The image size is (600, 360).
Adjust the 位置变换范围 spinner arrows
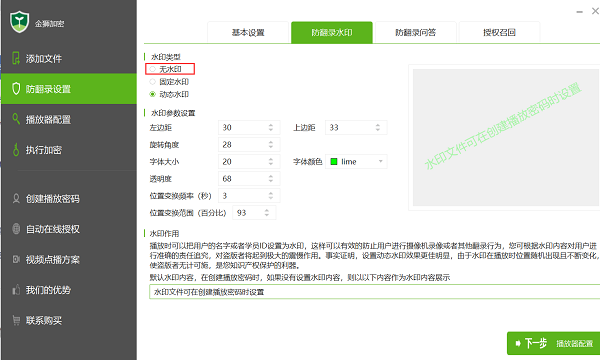click(x=267, y=213)
